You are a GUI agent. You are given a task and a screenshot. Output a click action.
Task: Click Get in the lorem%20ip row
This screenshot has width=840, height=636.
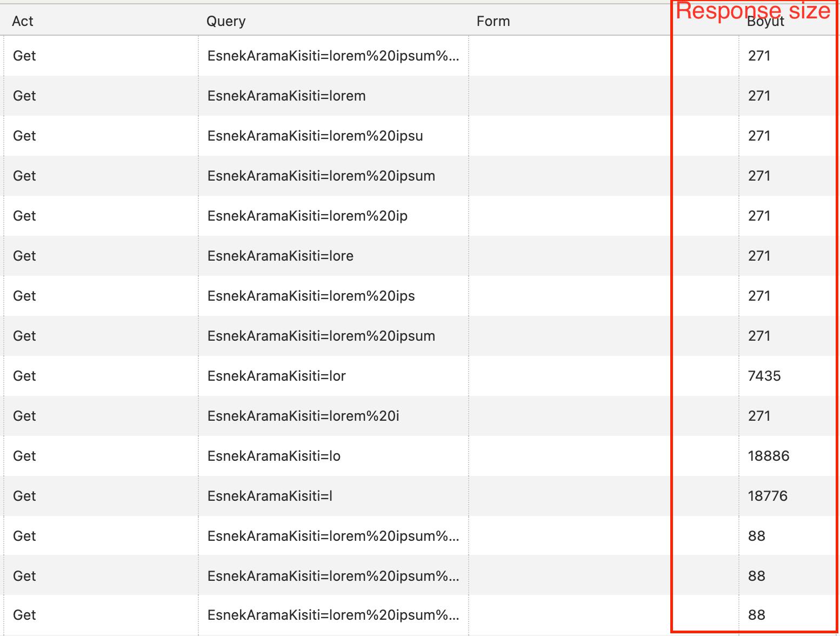pyautogui.click(x=24, y=216)
